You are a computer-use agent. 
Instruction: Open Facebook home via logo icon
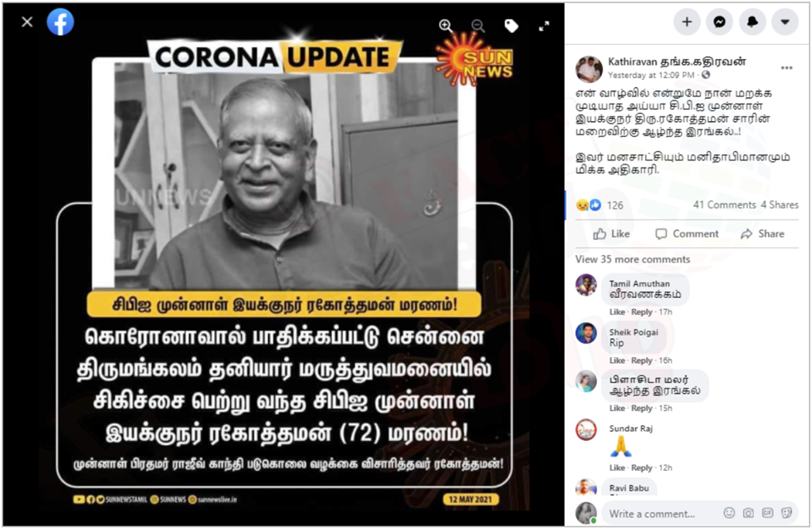[61, 22]
